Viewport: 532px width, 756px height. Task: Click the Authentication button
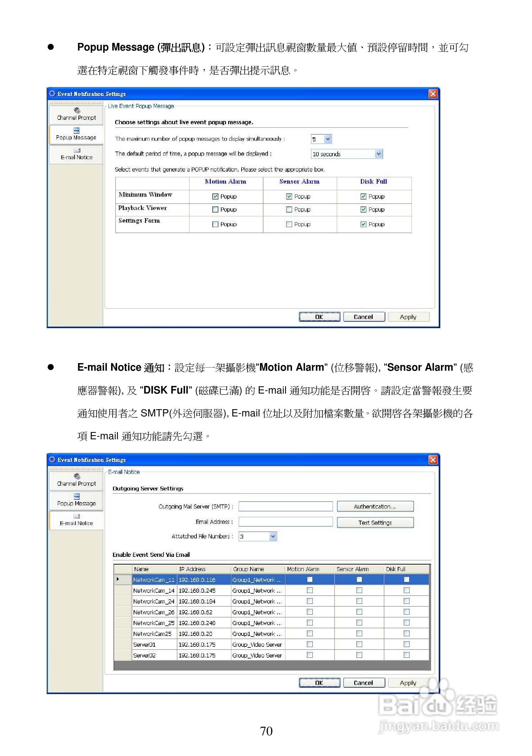376,506
